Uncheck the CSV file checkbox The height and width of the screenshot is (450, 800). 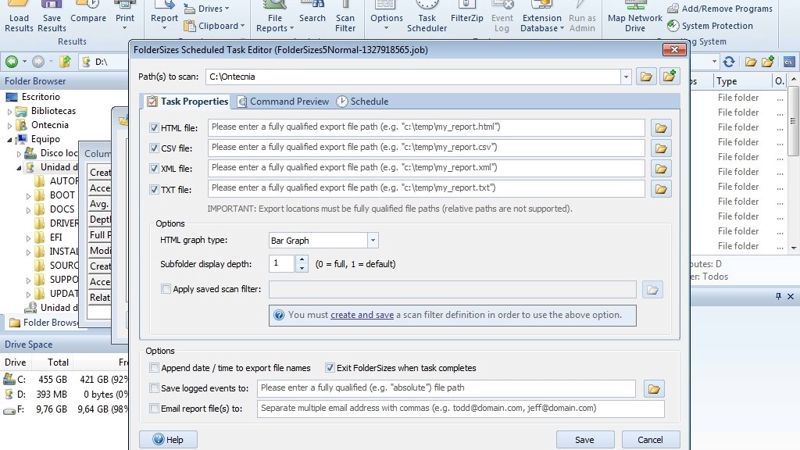click(x=154, y=148)
